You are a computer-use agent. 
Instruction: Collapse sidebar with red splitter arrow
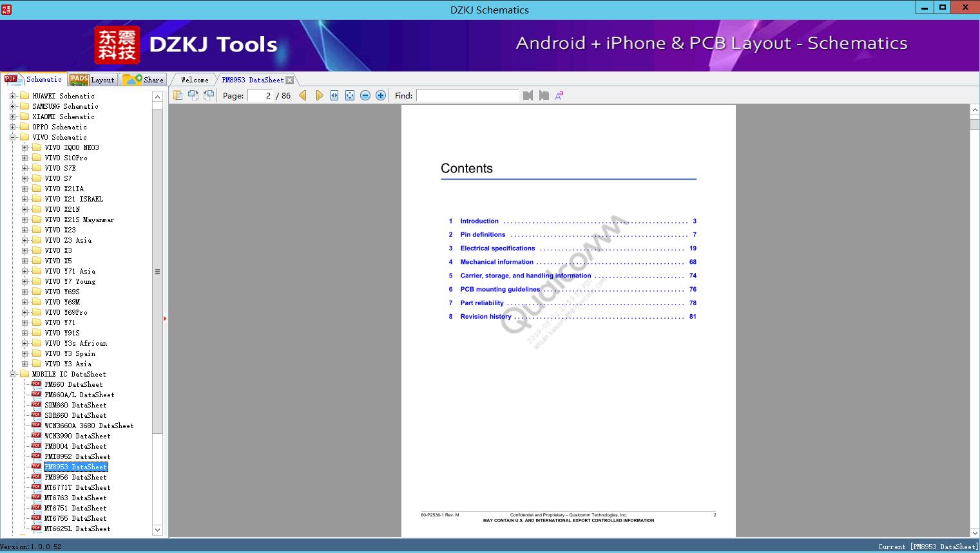165,318
